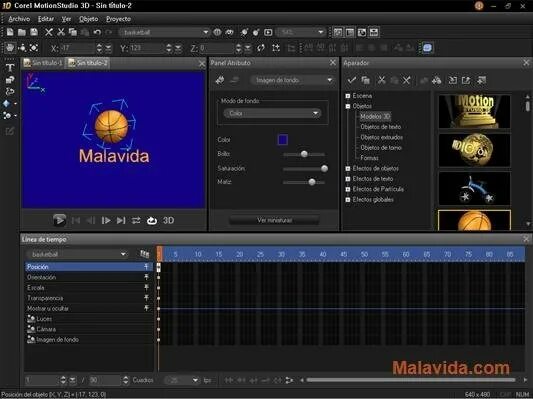The width and height of the screenshot is (533, 399).
Task: Expand Efectos de objetos node
Action: click(348, 168)
